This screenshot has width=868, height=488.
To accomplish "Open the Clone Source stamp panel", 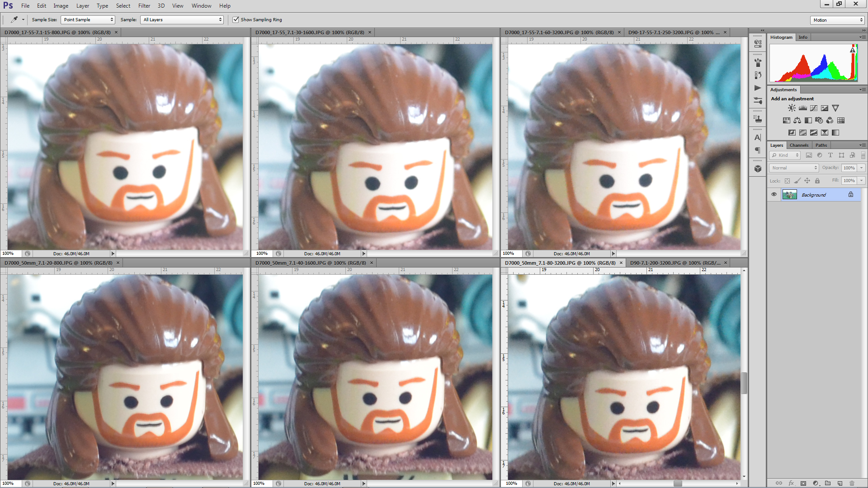I will pos(758,119).
